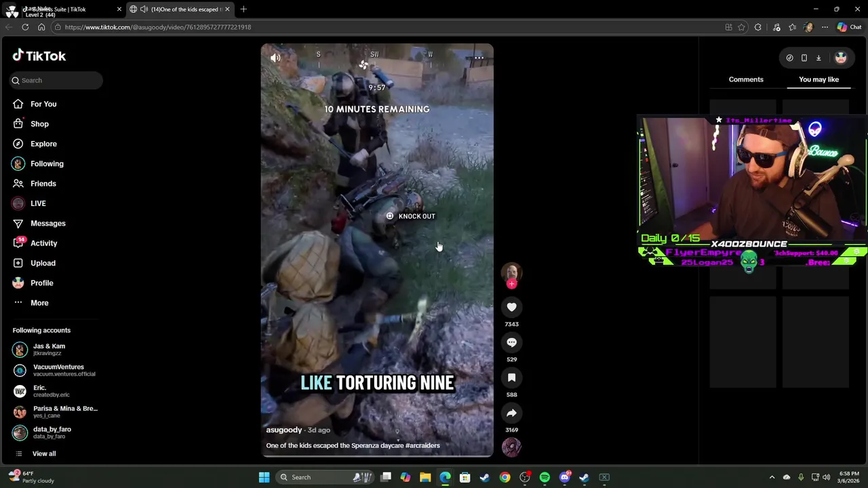Click the download app icon in top pill
The height and width of the screenshot is (488, 868).
818,58
